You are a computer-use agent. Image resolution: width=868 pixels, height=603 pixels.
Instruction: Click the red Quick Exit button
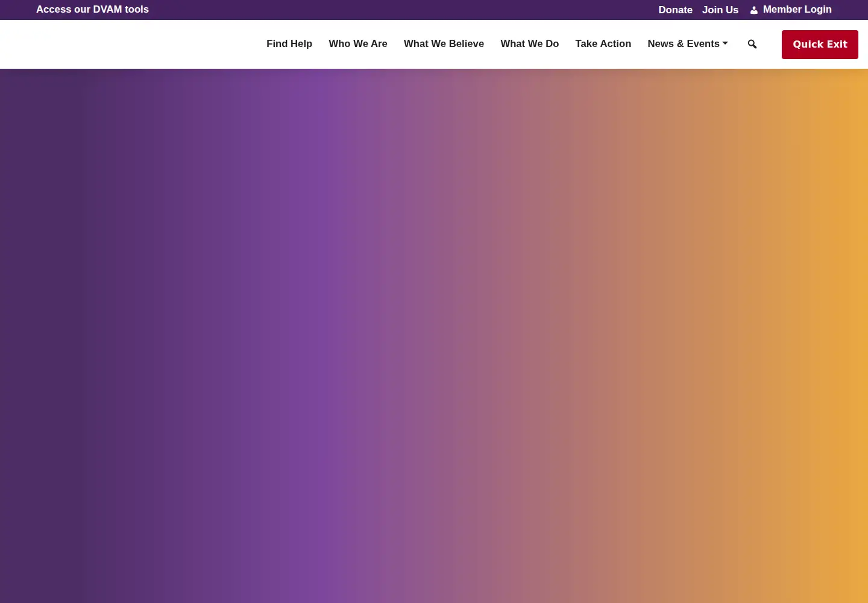coord(820,45)
